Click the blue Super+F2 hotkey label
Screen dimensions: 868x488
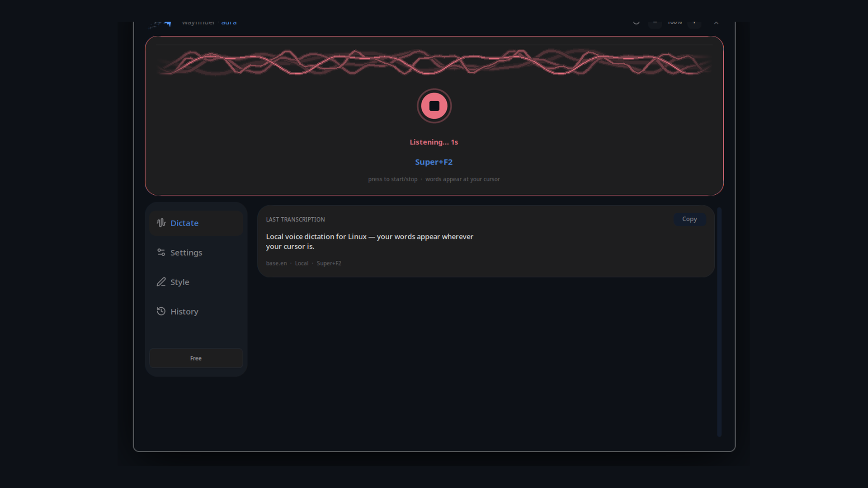tap(434, 162)
